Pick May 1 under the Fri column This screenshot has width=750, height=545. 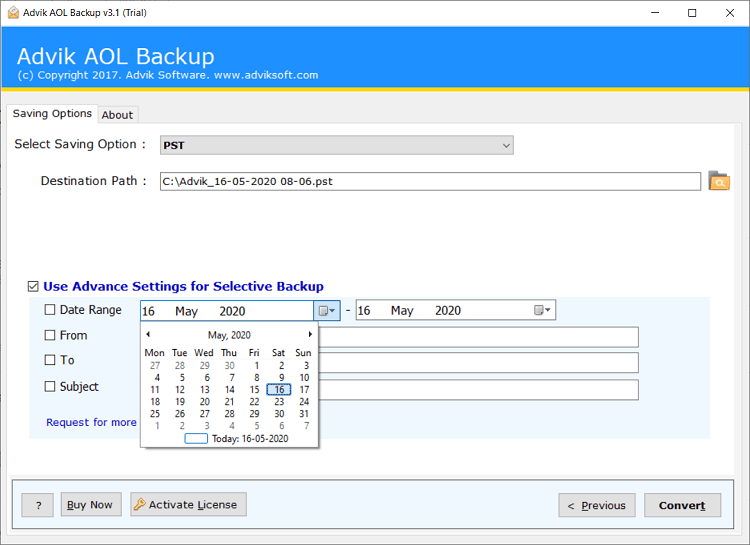pyautogui.click(x=256, y=366)
